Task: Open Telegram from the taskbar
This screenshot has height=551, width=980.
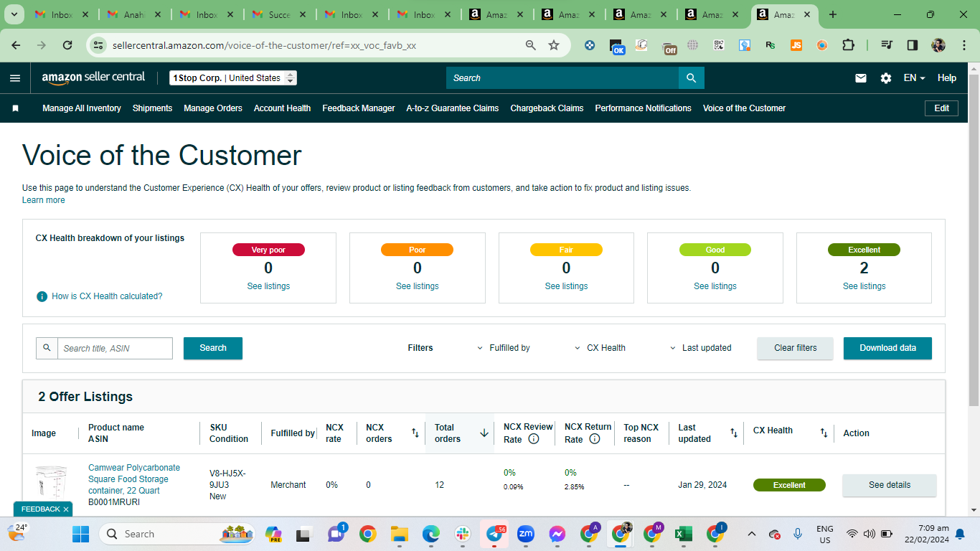Action: [x=495, y=534]
